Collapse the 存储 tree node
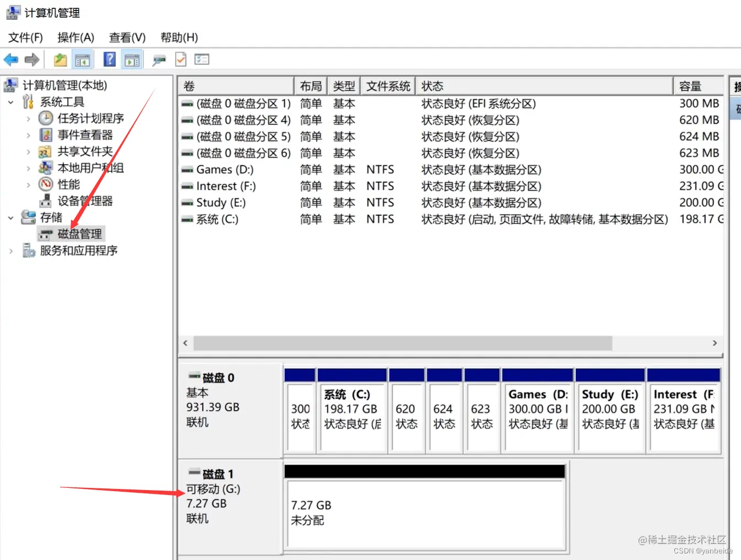 pyautogui.click(x=10, y=217)
